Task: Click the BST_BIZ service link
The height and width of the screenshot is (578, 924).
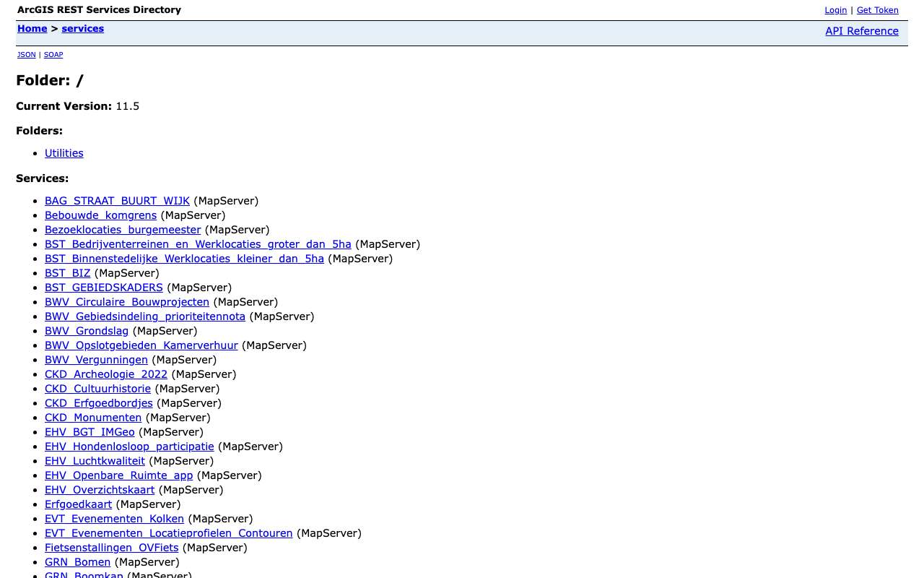Action: (68, 273)
